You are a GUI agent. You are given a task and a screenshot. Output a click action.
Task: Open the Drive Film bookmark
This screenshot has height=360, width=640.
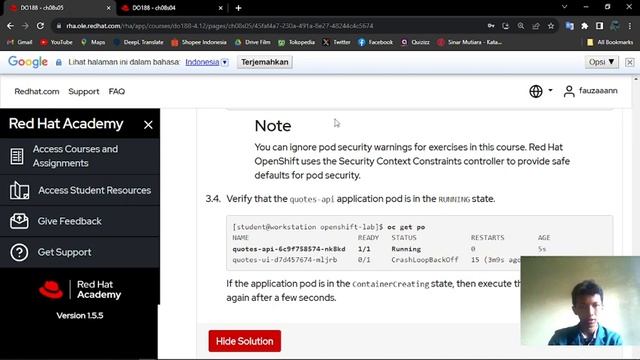click(x=253, y=42)
